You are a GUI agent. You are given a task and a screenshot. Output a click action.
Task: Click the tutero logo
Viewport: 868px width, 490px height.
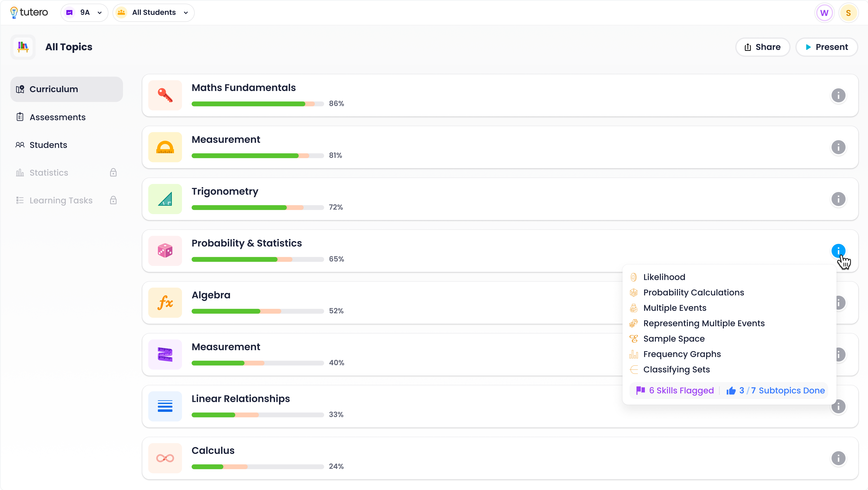(29, 12)
